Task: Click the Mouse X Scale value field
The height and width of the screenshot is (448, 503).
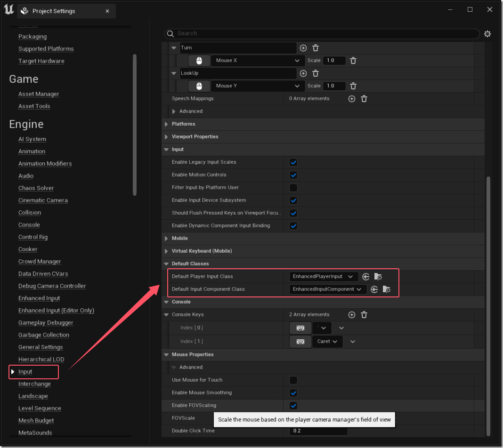Action: pos(334,61)
